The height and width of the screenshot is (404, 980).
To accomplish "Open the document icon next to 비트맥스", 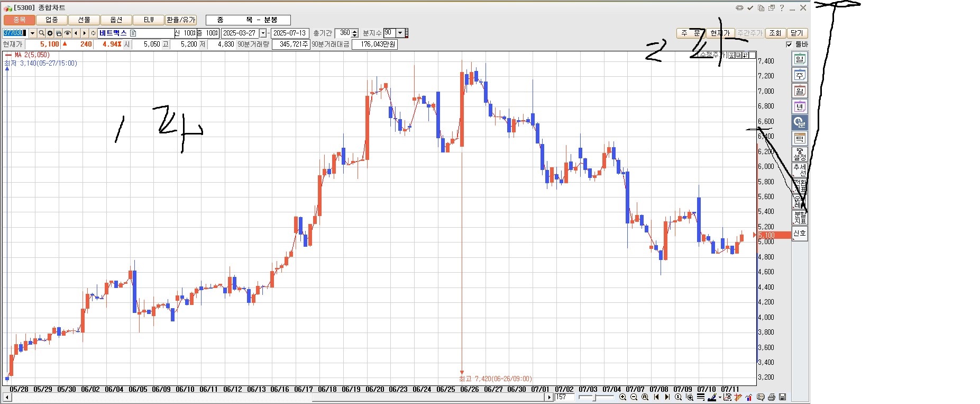I will 133,33.
